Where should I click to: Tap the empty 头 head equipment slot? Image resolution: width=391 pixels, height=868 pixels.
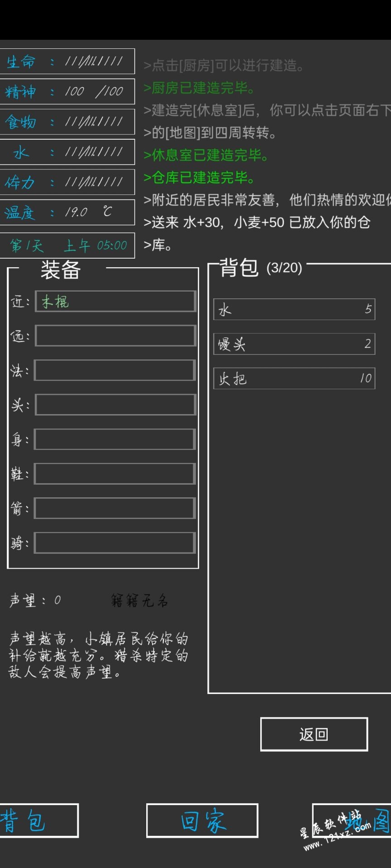click(116, 405)
